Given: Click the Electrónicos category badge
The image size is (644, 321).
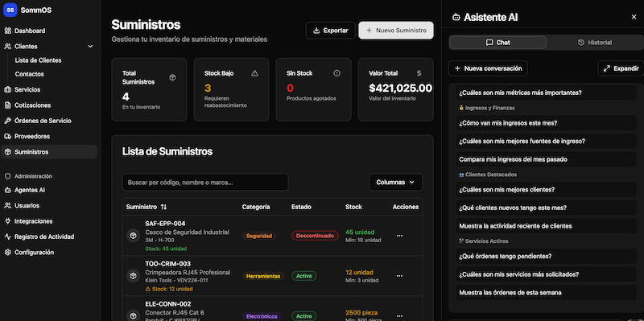Looking at the screenshot, I should point(262,316).
